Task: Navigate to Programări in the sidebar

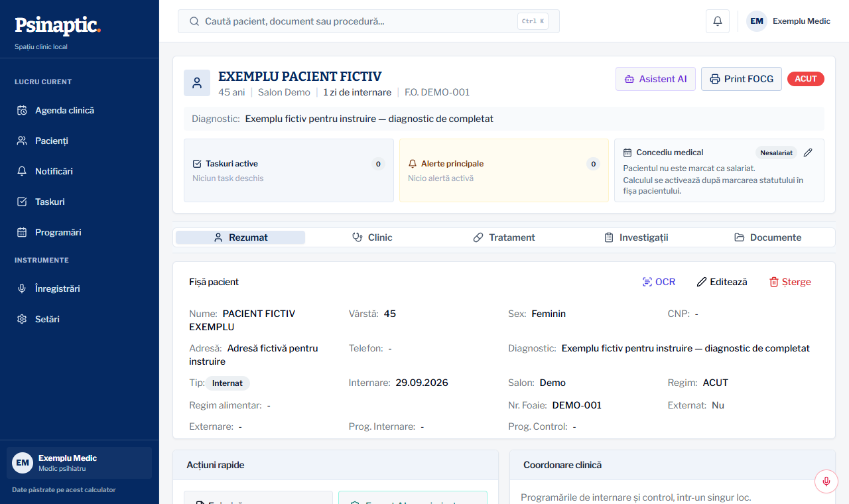Action: pyautogui.click(x=80, y=232)
